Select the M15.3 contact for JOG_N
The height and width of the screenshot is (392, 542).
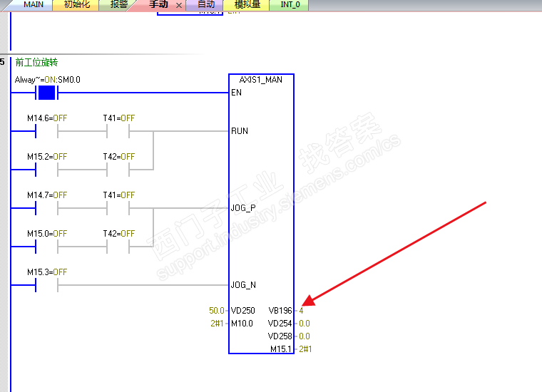46,285
